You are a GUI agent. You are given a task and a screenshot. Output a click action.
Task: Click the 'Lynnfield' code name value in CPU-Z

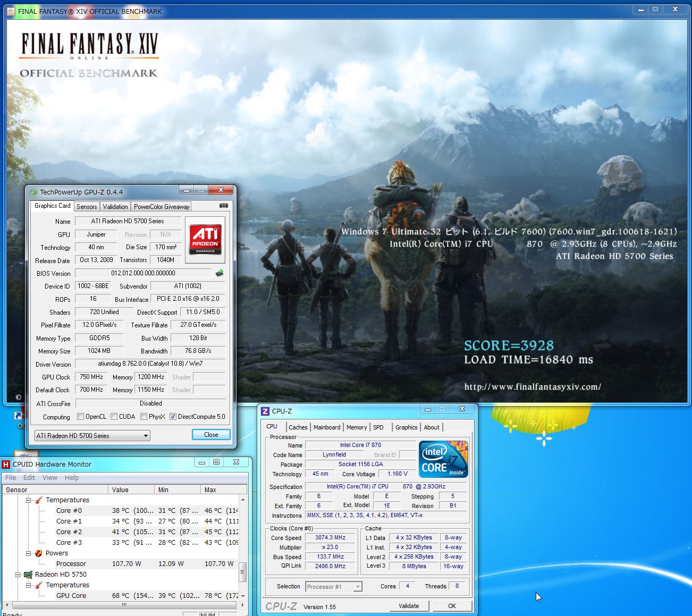334,454
